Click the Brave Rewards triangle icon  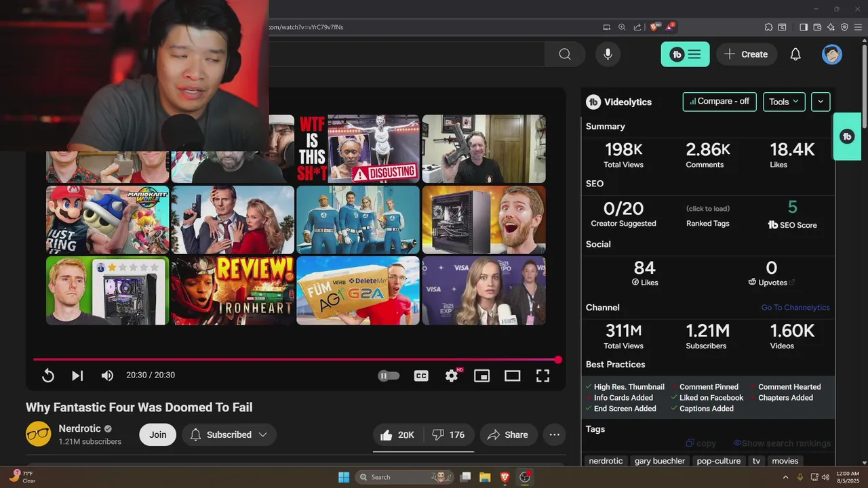point(669,27)
